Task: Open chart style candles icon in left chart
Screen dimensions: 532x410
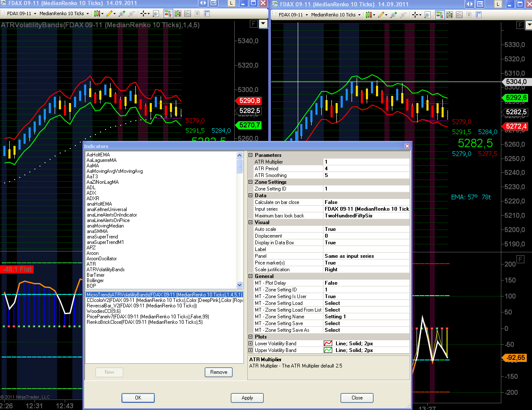Action: [x=97, y=13]
